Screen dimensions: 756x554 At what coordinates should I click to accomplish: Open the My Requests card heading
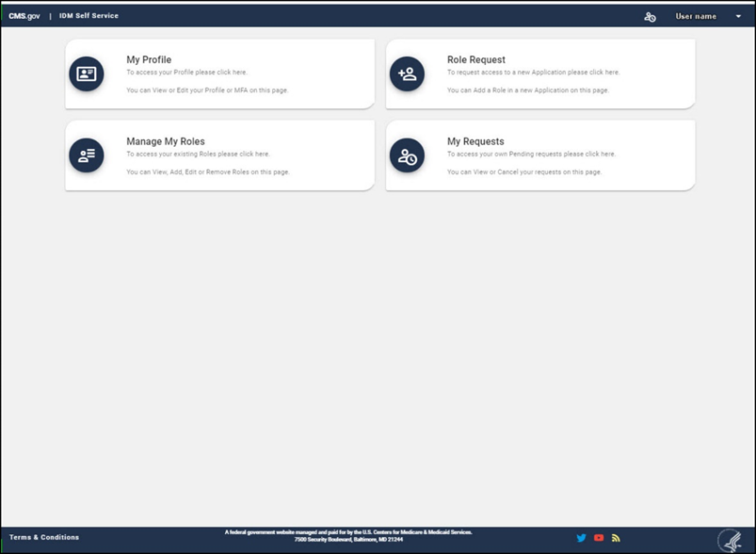point(475,141)
